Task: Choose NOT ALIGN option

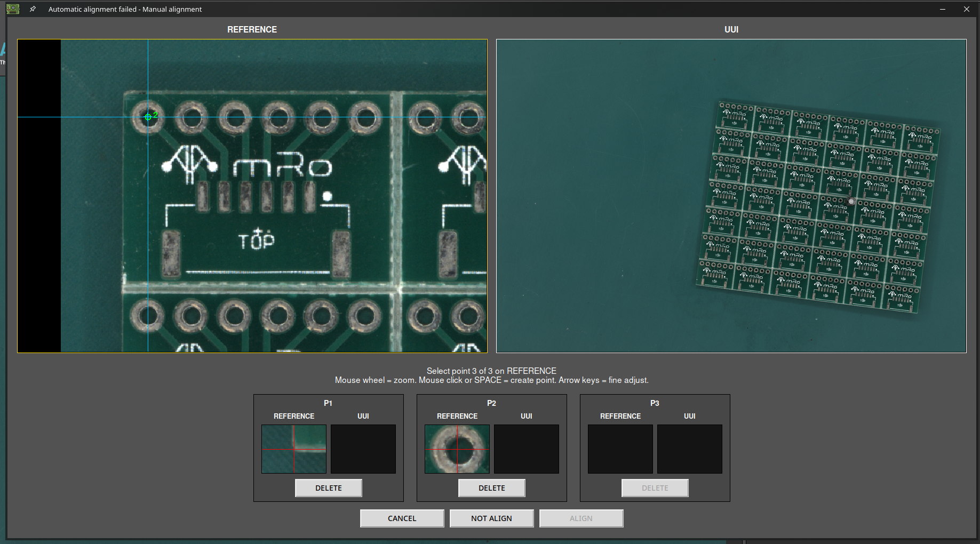Action: coord(492,518)
